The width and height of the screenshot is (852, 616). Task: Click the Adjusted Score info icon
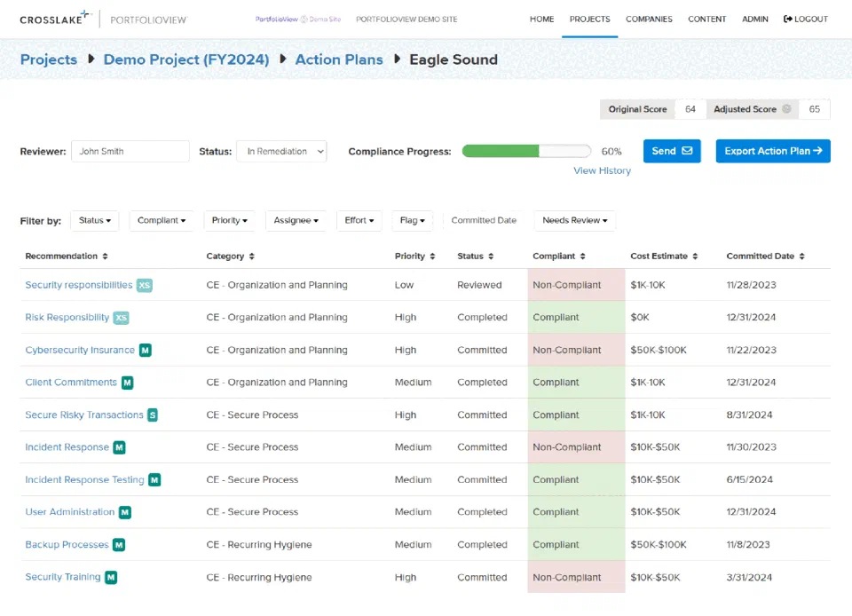click(786, 108)
